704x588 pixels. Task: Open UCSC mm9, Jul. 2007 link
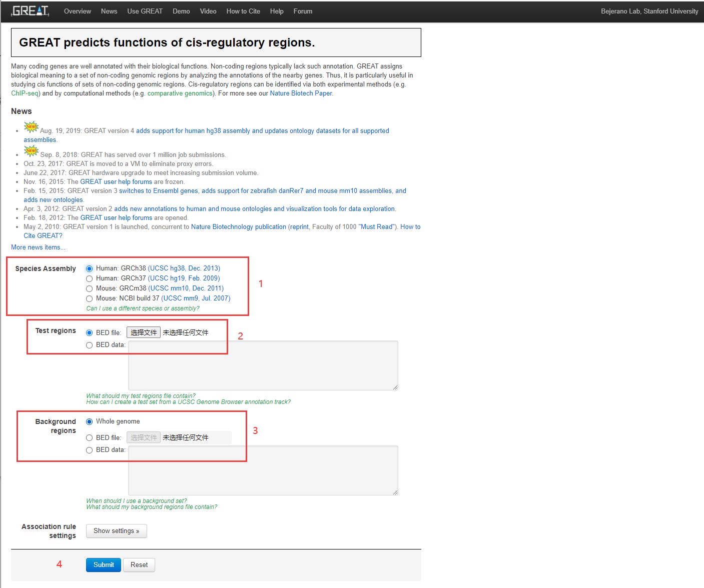196,298
